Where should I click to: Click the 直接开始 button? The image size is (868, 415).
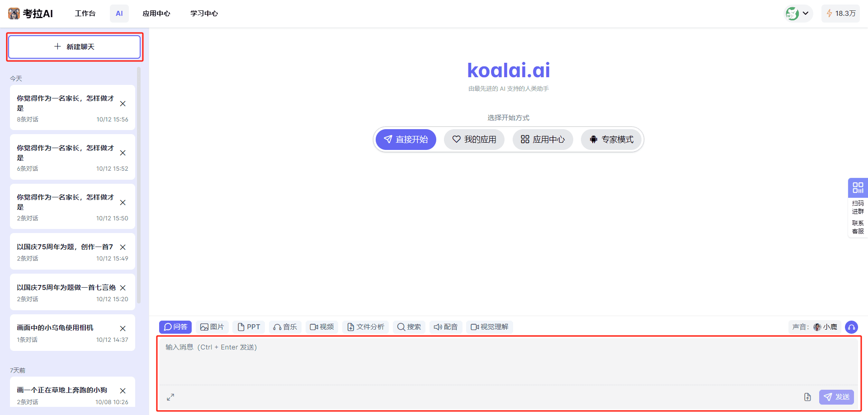(406, 140)
